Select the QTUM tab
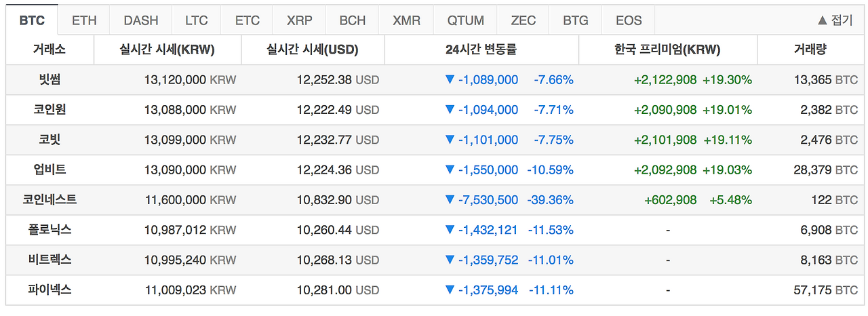 [465, 20]
